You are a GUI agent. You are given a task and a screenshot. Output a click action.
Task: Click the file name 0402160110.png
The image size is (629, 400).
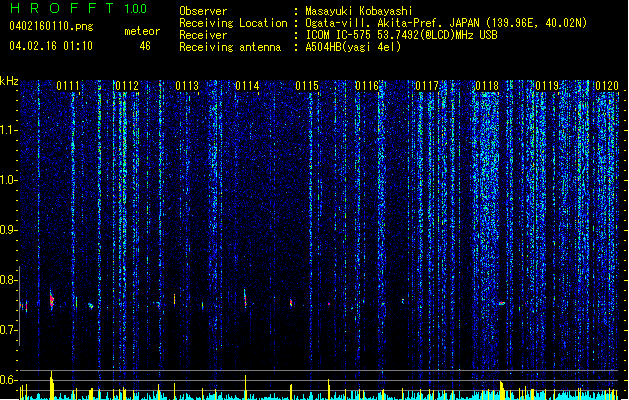pos(51,26)
